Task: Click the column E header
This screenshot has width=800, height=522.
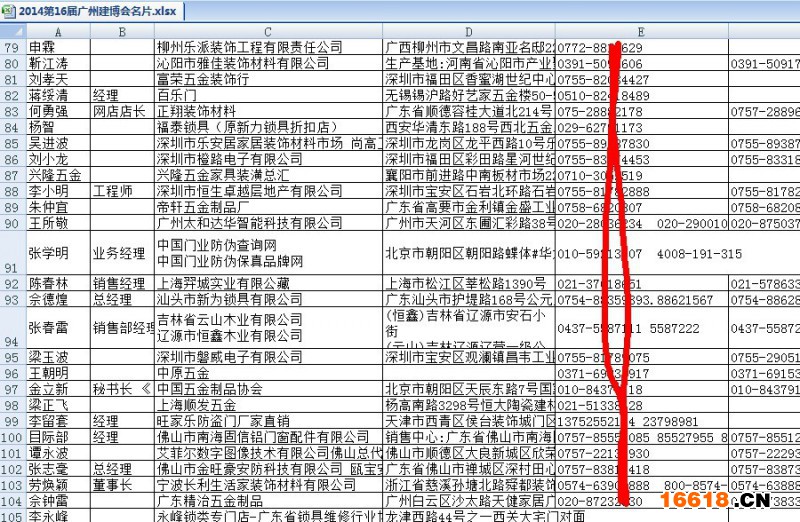Action: 642,32
